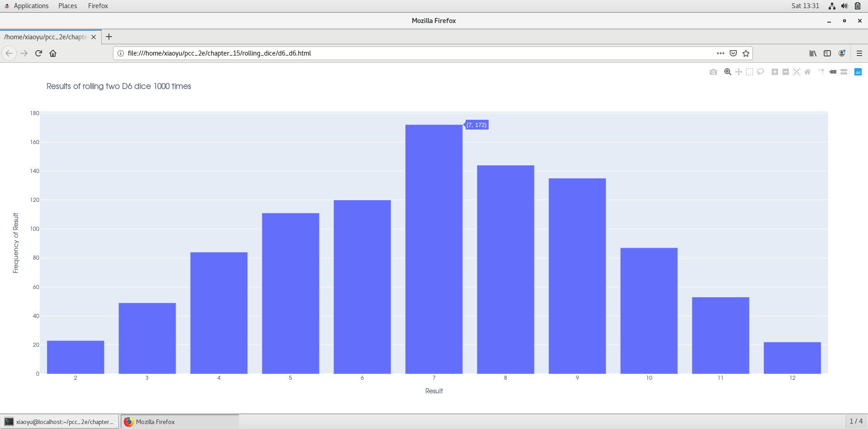868x429 pixels.
Task: Click the bar for result 7
Action: click(434, 249)
